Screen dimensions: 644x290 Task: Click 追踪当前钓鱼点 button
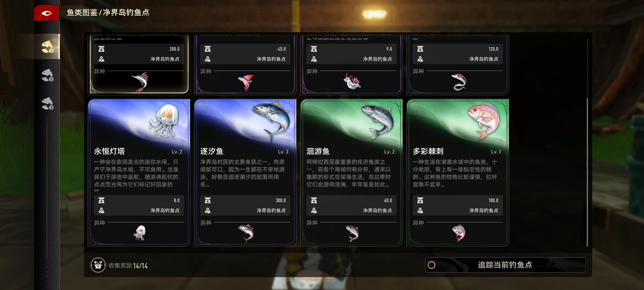[x=505, y=265]
